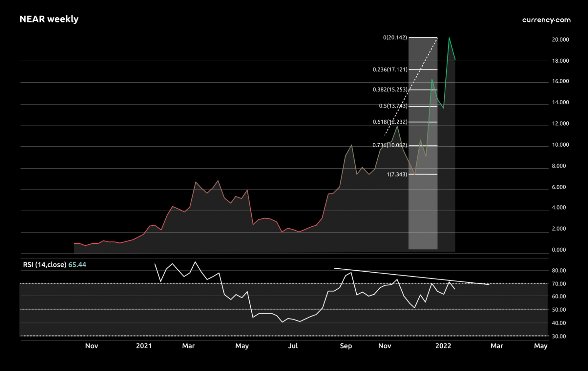The width and height of the screenshot is (588, 371).
Task: Click the 6.000 price axis label
Action: click(x=559, y=187)
